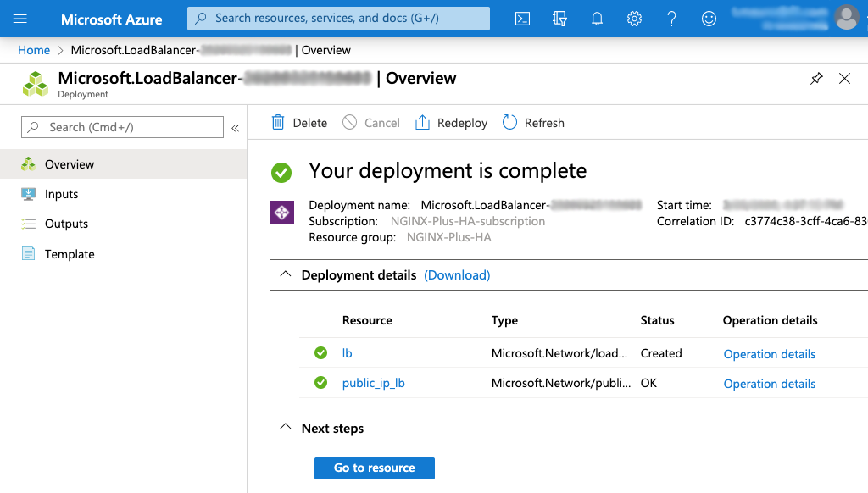Open Directory and subscription filter icon
The width and height of the screenshot is (868, 493).
559,19
